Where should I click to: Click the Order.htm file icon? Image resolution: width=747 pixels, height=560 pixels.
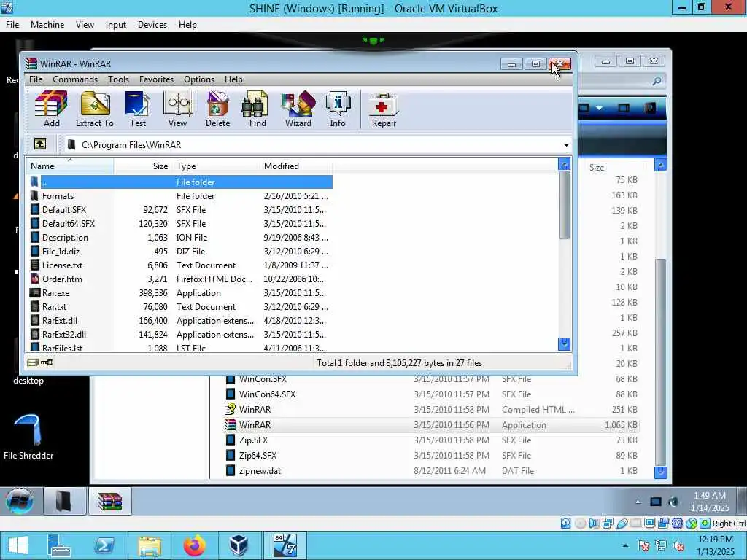35,279
